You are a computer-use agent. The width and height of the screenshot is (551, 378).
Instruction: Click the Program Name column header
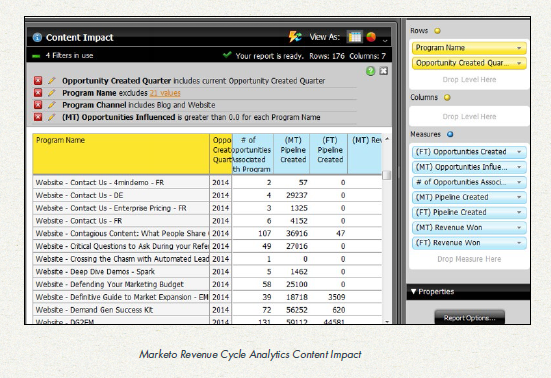[121, 154]
